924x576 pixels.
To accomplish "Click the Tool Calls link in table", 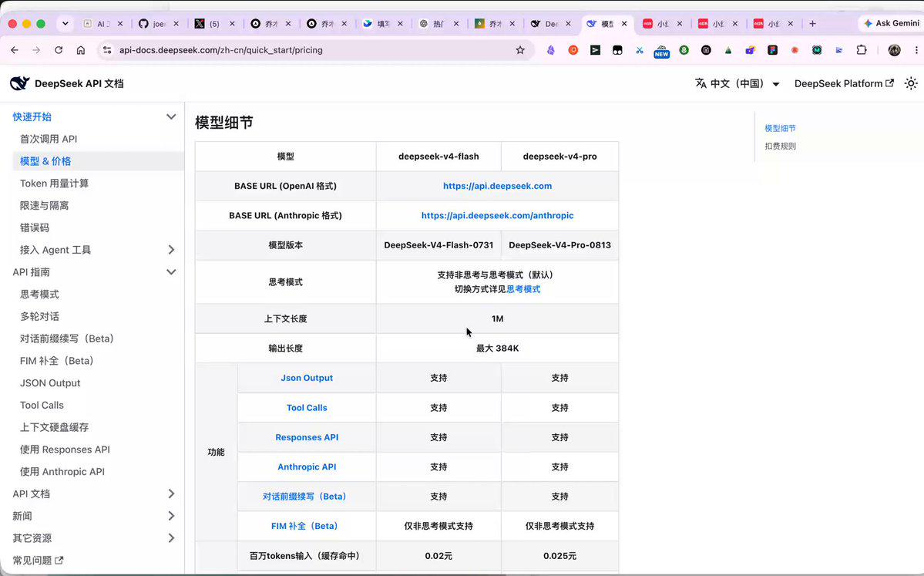I will pyautogui.click(x=307, y=407).
